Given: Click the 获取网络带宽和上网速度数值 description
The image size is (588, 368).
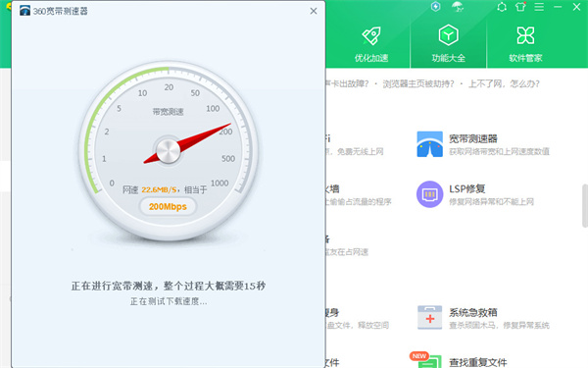Looking at the screenshot, I should [x=499, y=152].
